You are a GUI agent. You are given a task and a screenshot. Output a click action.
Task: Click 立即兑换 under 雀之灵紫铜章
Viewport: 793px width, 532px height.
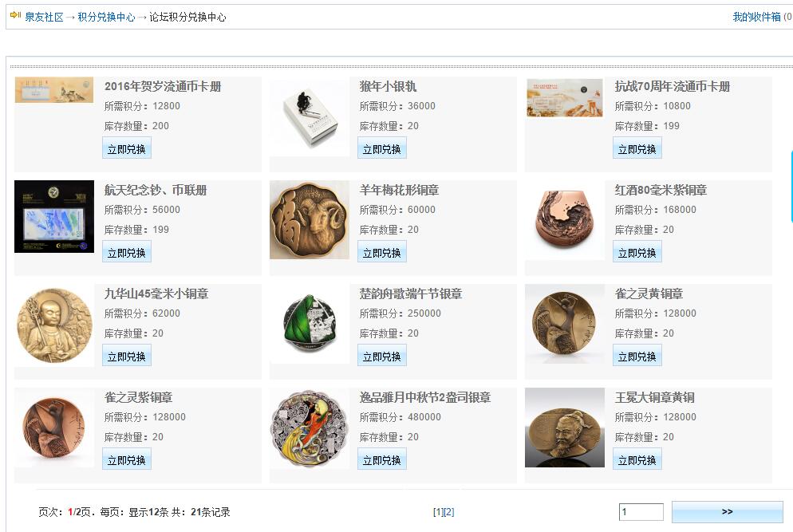click(126, 460)
